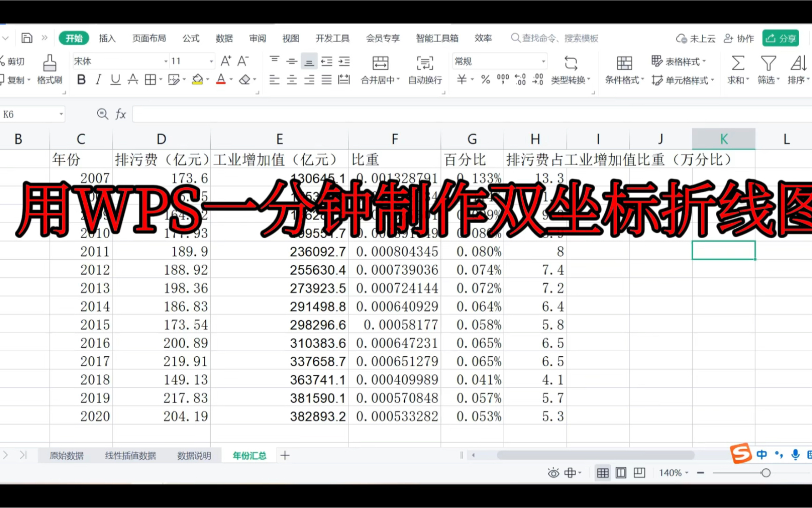812x508 pixels.
Task: Increase indent icon
Action: (x=344, y=61)
